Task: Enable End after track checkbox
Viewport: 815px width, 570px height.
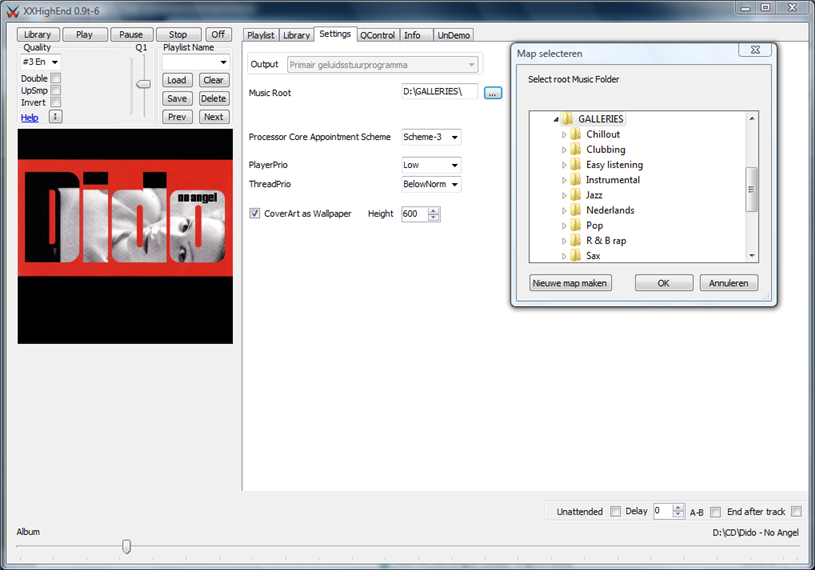Action: [x=796, y=511]
